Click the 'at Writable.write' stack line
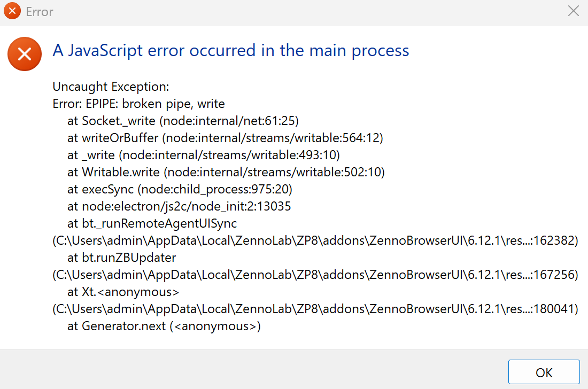Image resolution: width=588 pixels, height=389 pixels. (226, 172)
